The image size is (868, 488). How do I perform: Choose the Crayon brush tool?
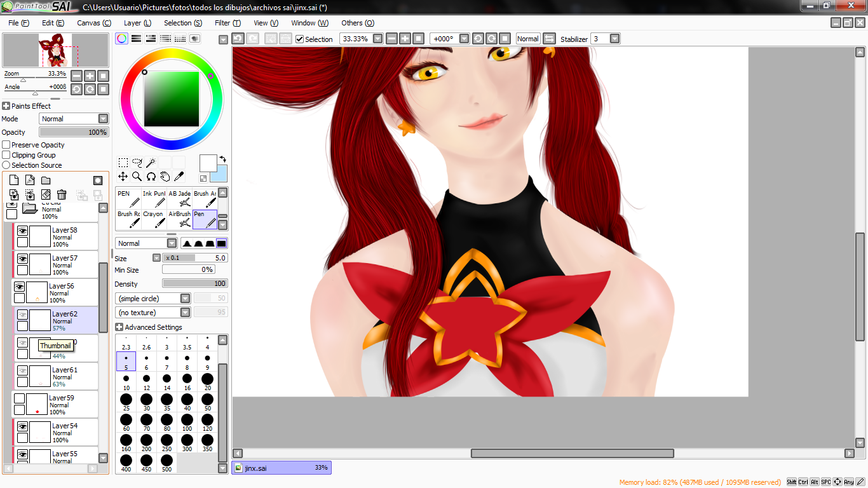pyautogui.click(x=154, y=219)
